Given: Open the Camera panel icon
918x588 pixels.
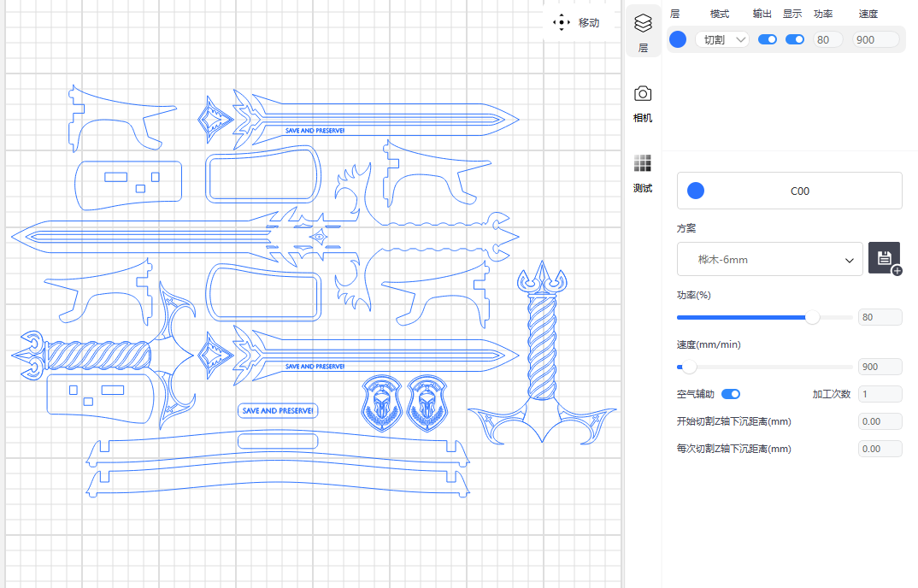Looking at the screenshot, I should tap(643, 93).
